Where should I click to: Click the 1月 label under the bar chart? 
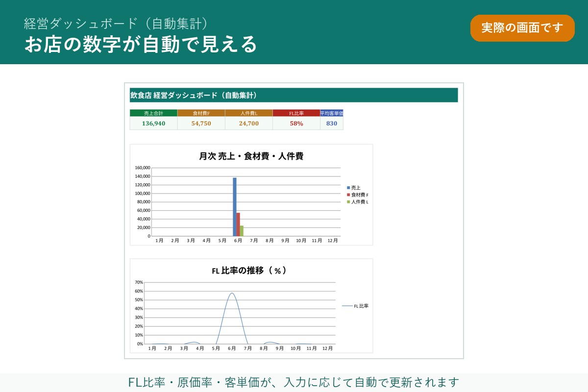point(159,241)
